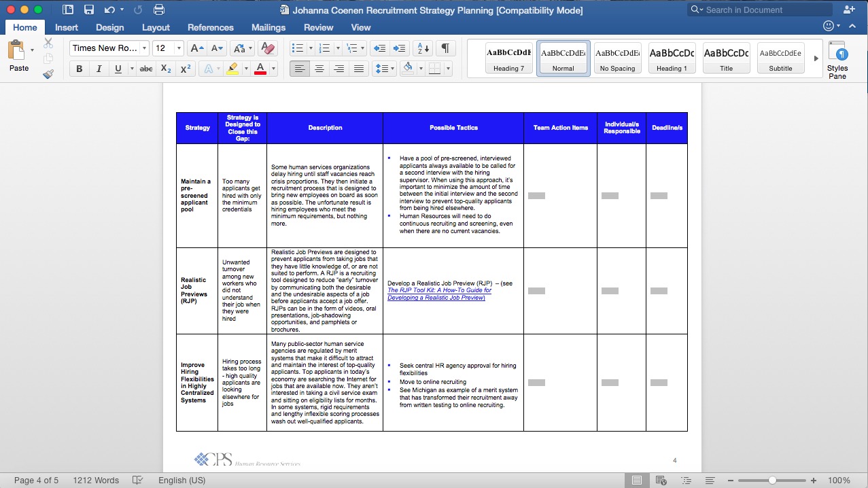Clear formatting with the eraser icon

267,49
